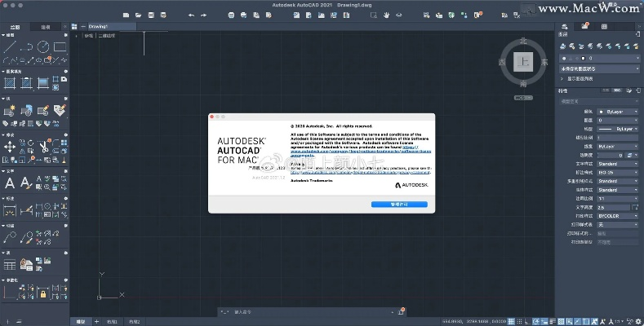This screenshot has width=644, height=326.
Task: Choose the Move tool in the modify panel
Action: point(9,147)
